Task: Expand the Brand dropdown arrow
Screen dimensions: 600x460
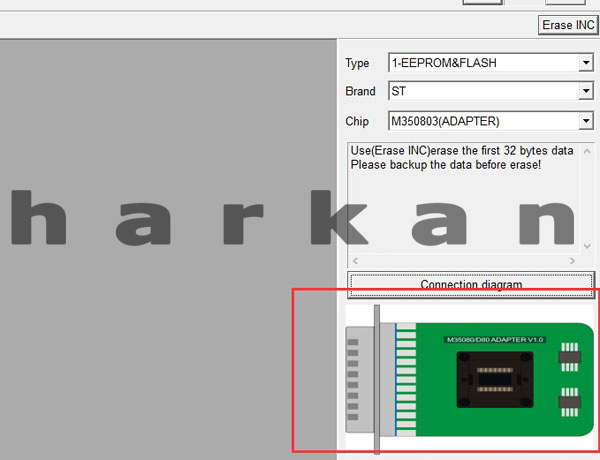Action: pyautogui.click(x=585, y=92)
